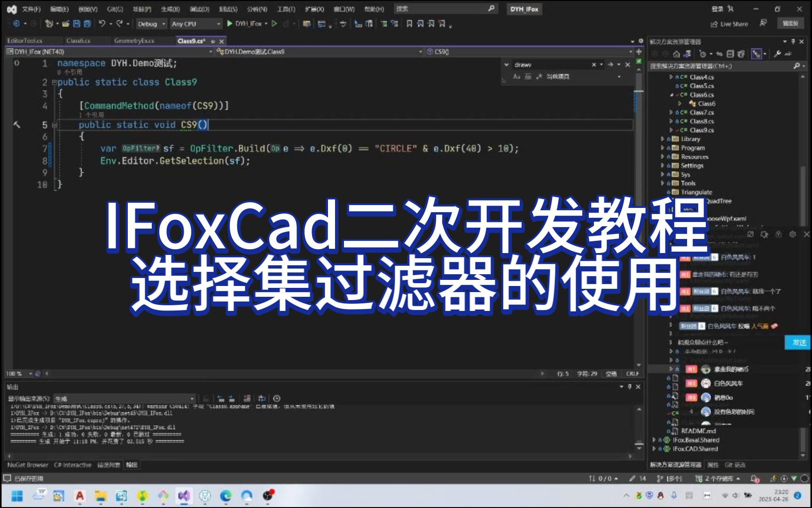Screen dimensions: 812x508
Task: Pin the Class9.cs tab
Action: pos(212,41)
